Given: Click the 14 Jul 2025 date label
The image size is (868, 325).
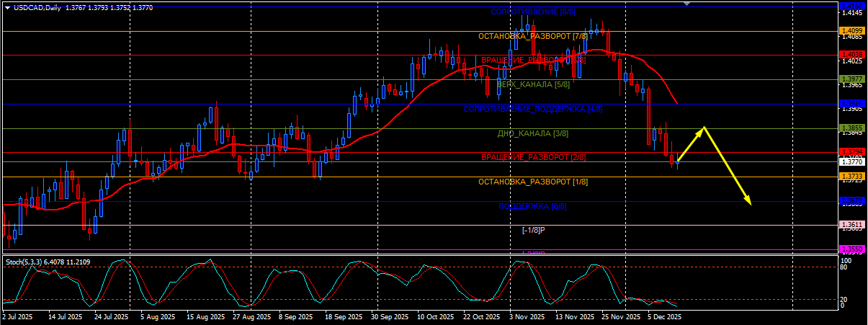Looking at the screenshot, I should pyautogui.click(x=64, y=316).
